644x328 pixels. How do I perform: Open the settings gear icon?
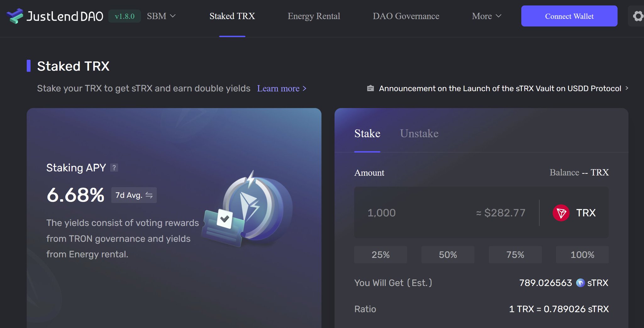tap(637, 16)
